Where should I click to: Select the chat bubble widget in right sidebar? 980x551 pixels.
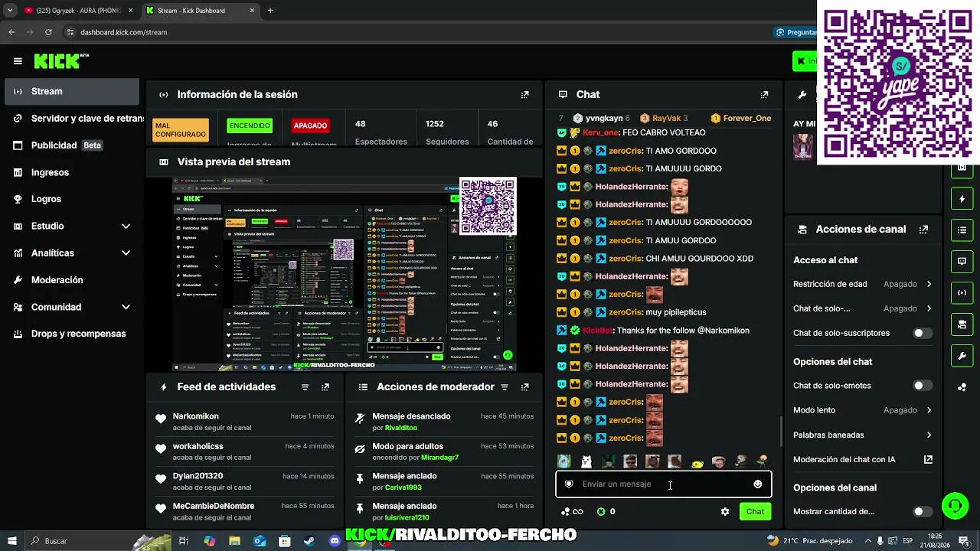tap(962, 261)
